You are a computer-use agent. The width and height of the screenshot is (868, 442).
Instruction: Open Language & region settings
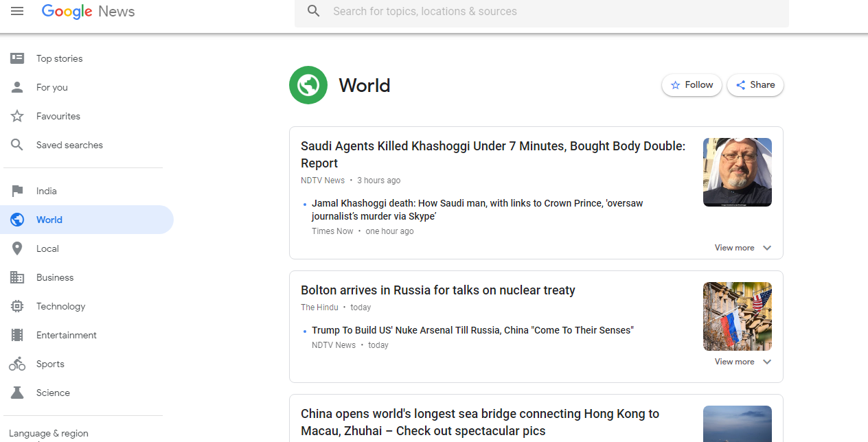49,433
